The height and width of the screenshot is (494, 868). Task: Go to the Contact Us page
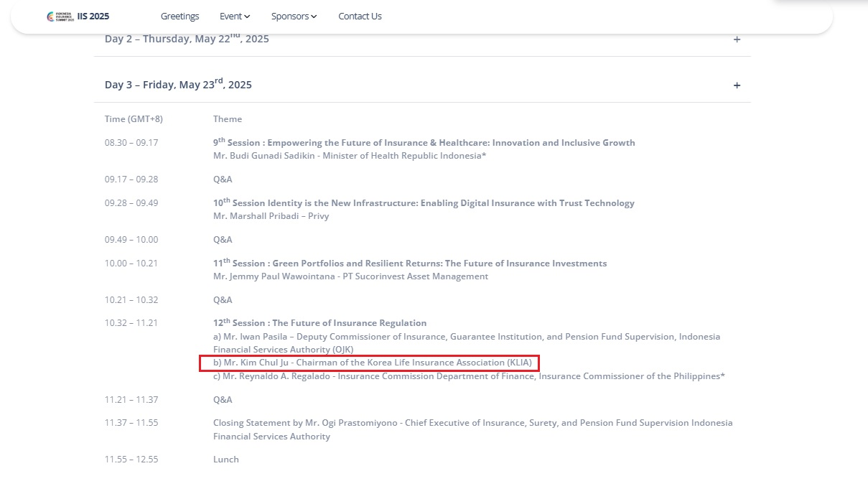click(360, 17)
